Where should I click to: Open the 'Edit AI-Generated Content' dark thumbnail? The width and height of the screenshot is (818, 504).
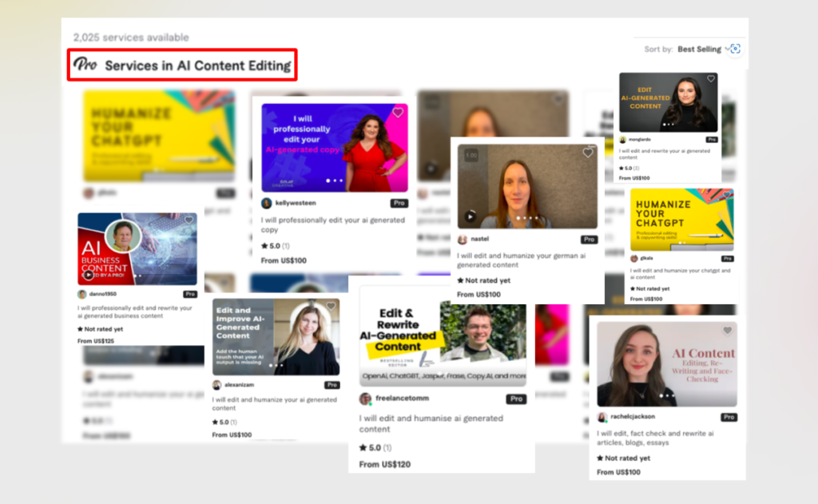[669, 102]
